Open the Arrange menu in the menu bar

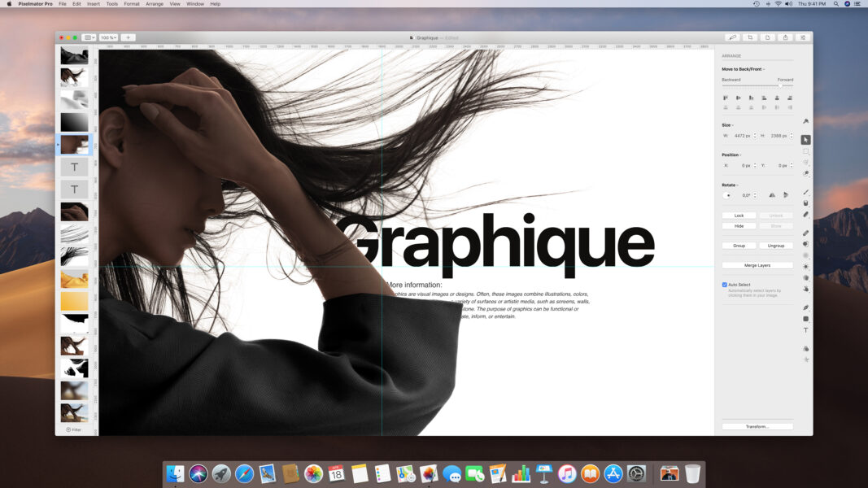pyautogui.click(x=155, y=3)
